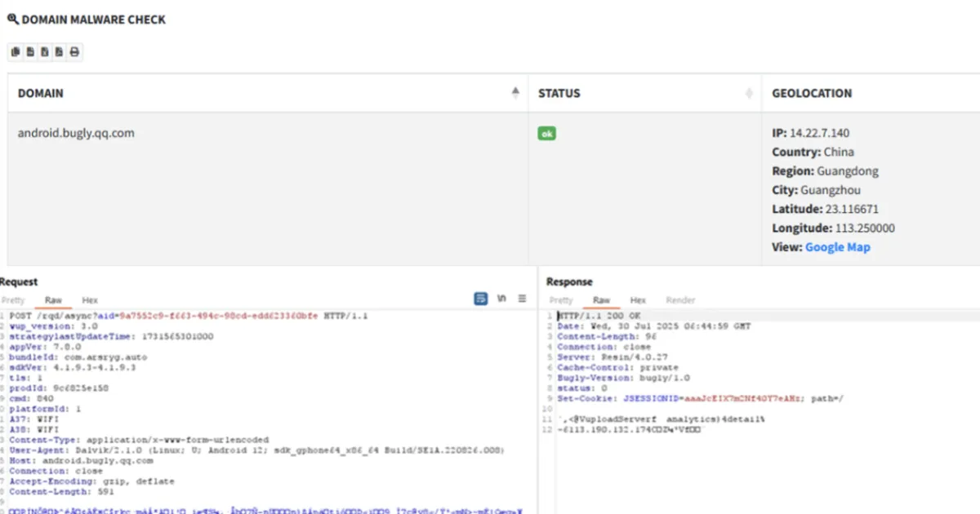The image size is (980, 514).
Task: Export table as PDF file icon
Action: click(x=60, y=52)
